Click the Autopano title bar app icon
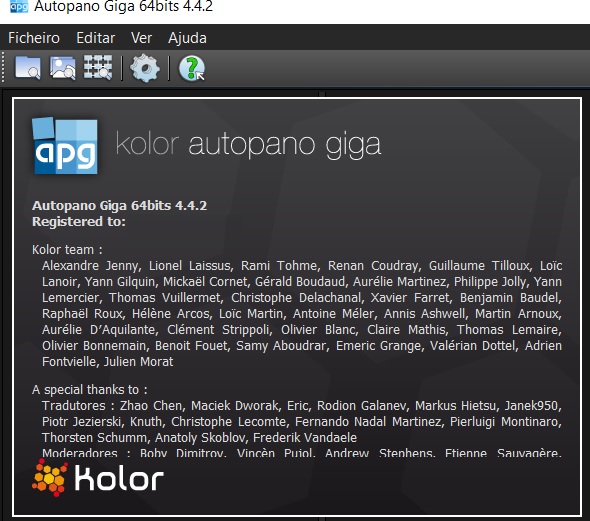The height and width of the screenshot is (521, 590). tap(19, 6)
